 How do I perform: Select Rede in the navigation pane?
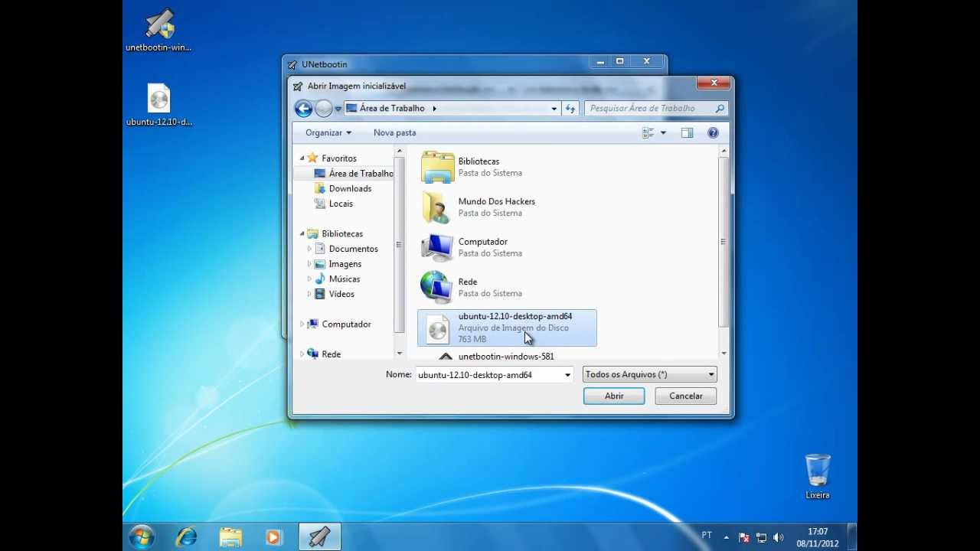pyautogui.click(x=324, y=354)
